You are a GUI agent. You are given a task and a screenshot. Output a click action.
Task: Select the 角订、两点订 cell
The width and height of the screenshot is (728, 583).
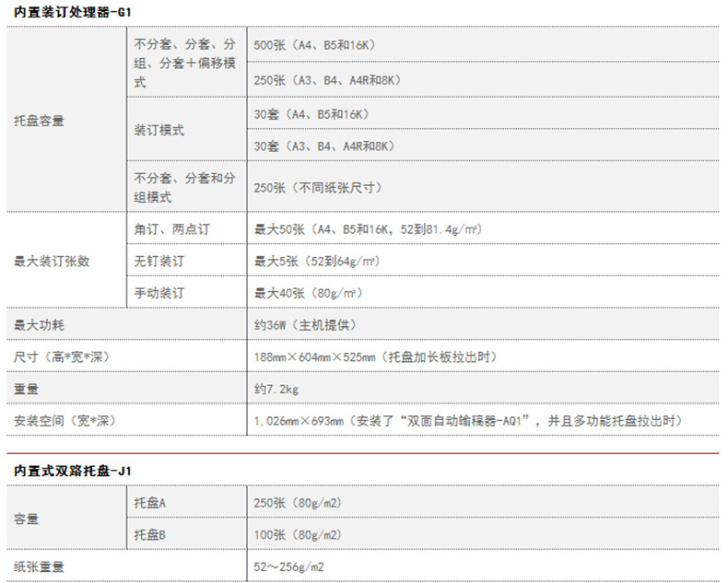[x=172, y=228]
